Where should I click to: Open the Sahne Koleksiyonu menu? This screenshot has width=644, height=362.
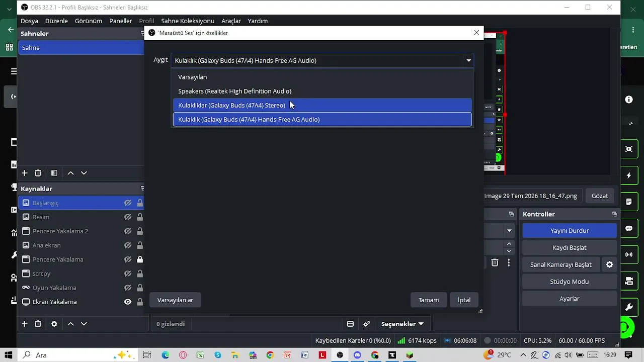point(188,21)
